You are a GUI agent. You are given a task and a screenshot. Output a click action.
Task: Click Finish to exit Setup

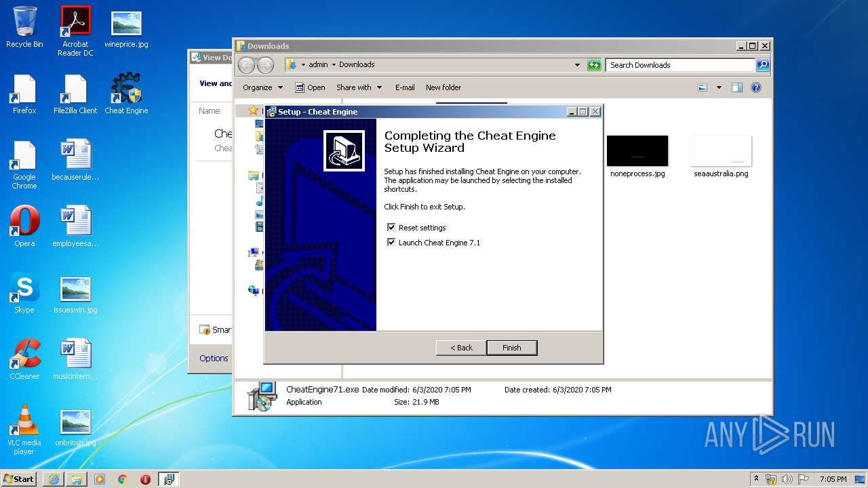click(x=512, y=348)
